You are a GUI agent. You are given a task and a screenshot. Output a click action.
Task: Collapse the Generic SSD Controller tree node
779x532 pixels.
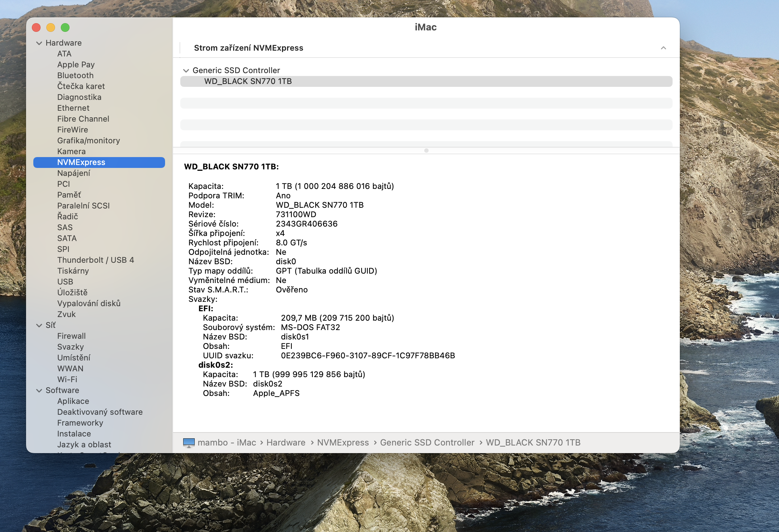coord(186,71)
